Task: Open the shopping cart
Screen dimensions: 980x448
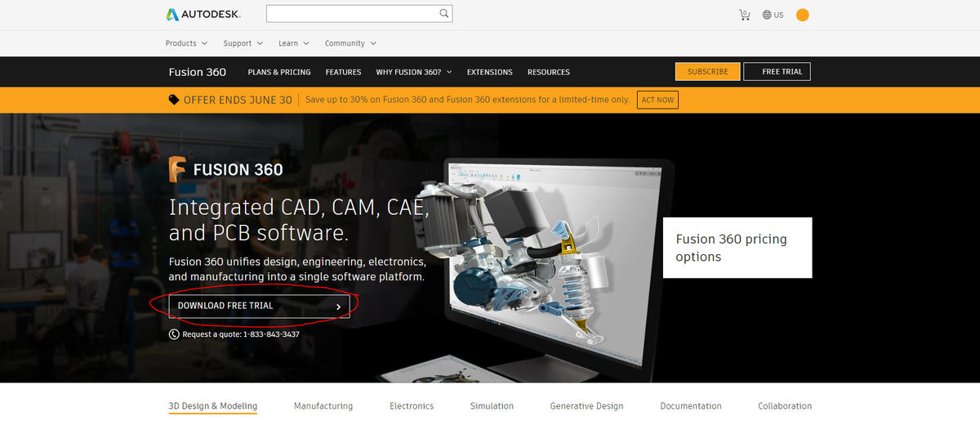Action: [x=744, y=15]
